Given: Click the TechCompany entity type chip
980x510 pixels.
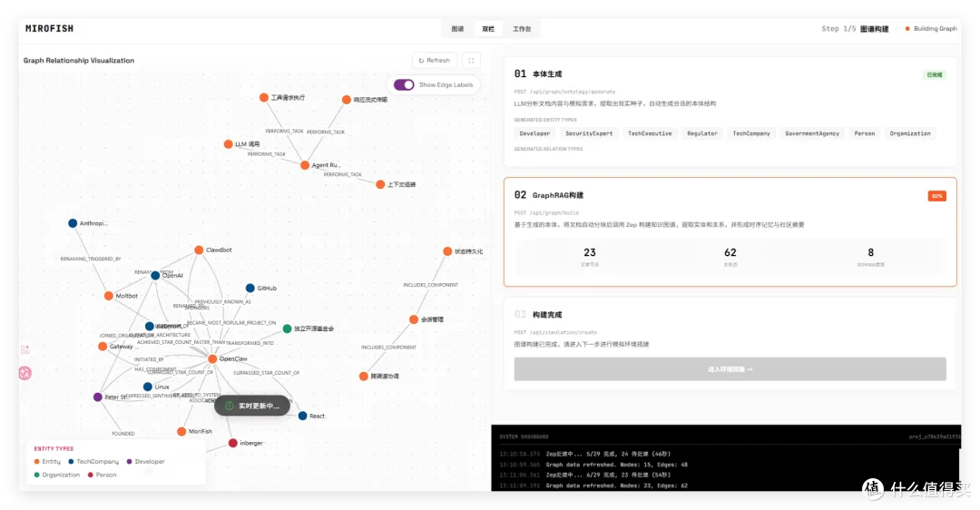Looking at the screenshot, I should [751, 133].
